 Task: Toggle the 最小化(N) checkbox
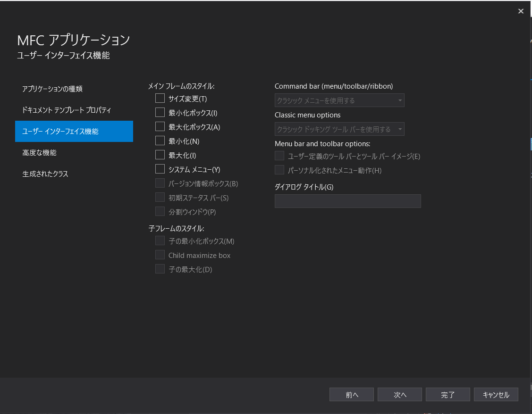coord(160,141)
